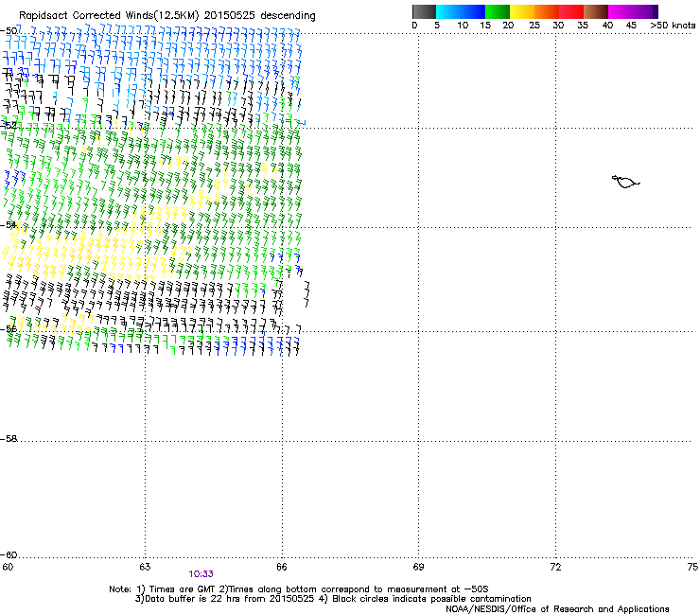The image size is (700, 615).
Task: Click longitude axis label 66
Action: tap(282, 567)
